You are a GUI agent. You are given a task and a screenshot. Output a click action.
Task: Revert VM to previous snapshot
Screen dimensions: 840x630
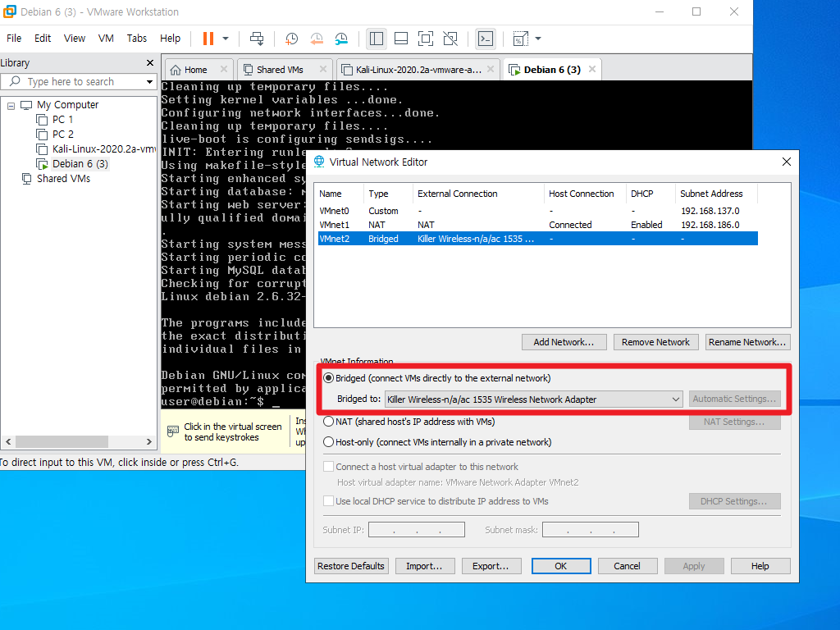317,39
